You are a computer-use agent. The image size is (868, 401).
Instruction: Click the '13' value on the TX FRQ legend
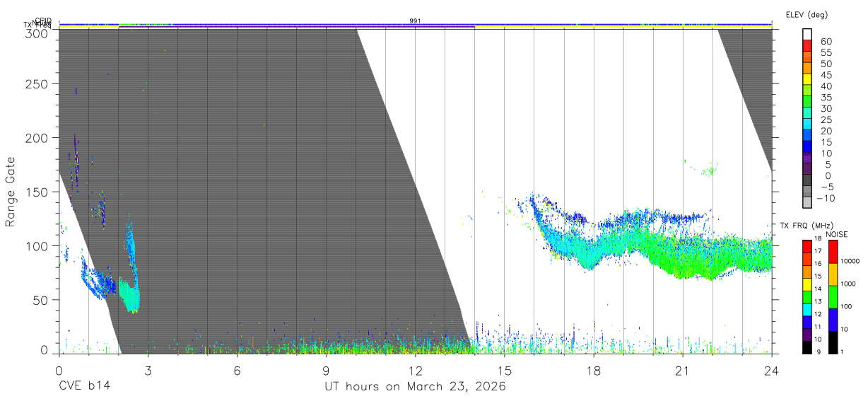click(x=816, y=301)
